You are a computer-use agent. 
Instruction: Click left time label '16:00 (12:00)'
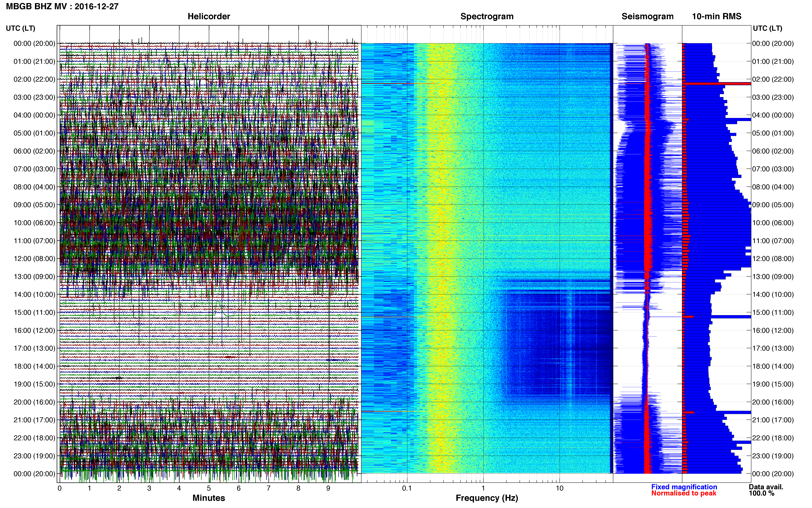34,330
